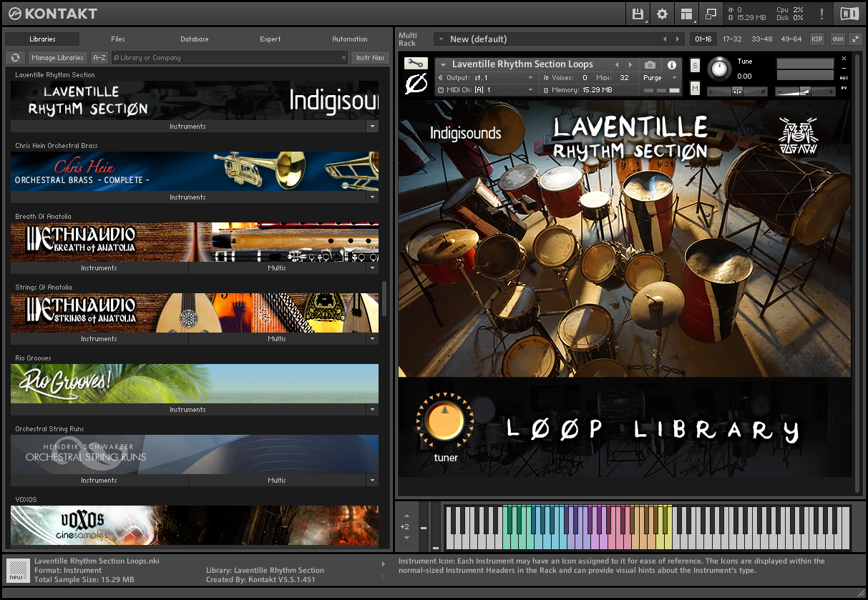Click the new file icon in info pane
The image size is (868, 600).
18,570
